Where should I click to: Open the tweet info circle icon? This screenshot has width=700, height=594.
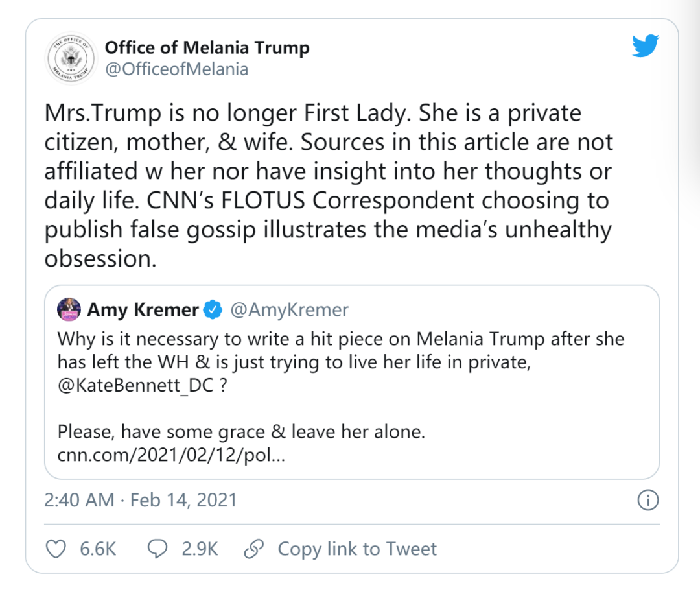coord(647,500)
